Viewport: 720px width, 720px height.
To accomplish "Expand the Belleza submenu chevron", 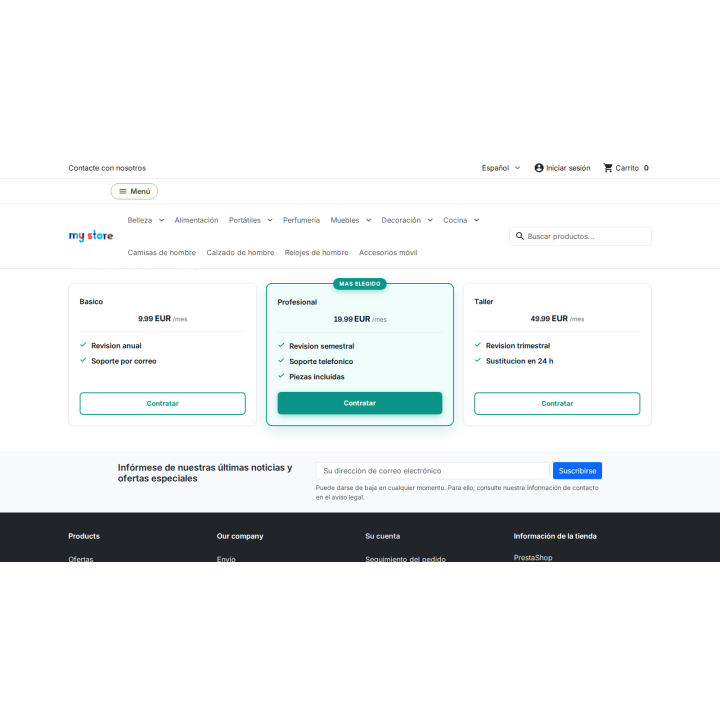I will point(161,220).
